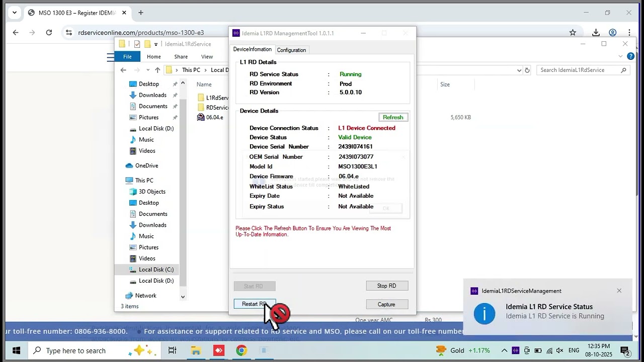644x362 pixels.
Task: Click the Search IdemiaL1RdService box
Action: (x=583, y=70)
